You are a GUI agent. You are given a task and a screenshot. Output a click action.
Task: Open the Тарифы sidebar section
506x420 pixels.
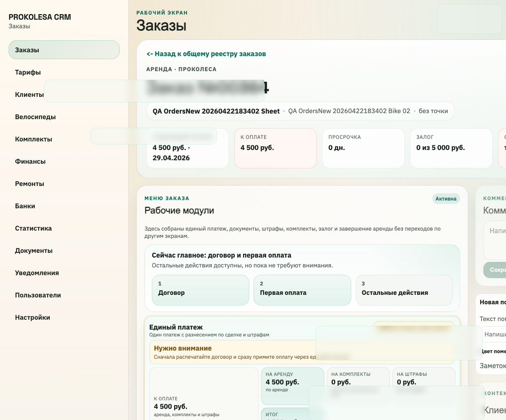point(28,72)
